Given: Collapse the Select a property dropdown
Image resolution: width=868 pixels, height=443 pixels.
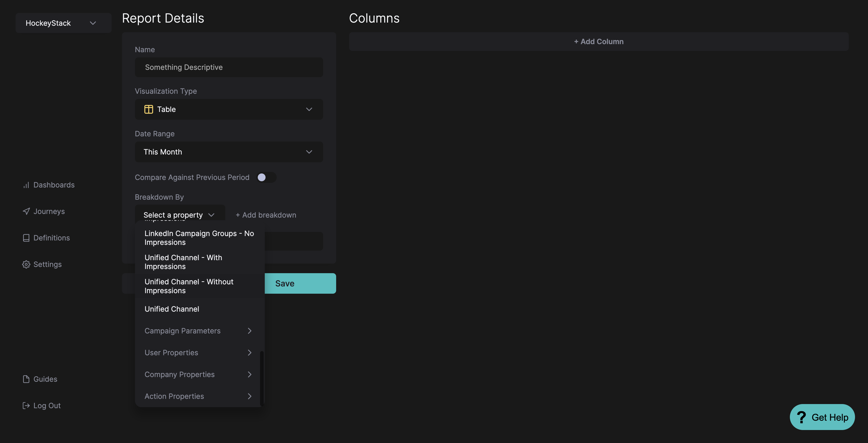Looking at the screenshot, I should pyautogui.click(x=180, y=215).
